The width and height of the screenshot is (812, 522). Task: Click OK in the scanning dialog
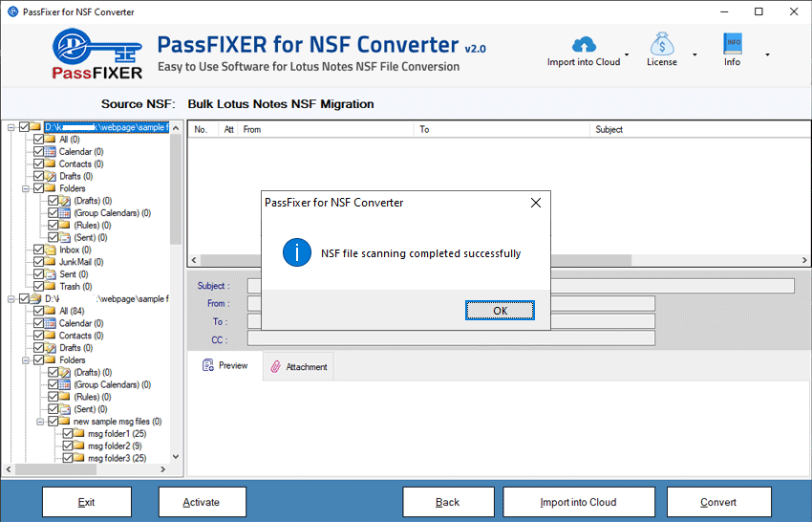[500, 311]
